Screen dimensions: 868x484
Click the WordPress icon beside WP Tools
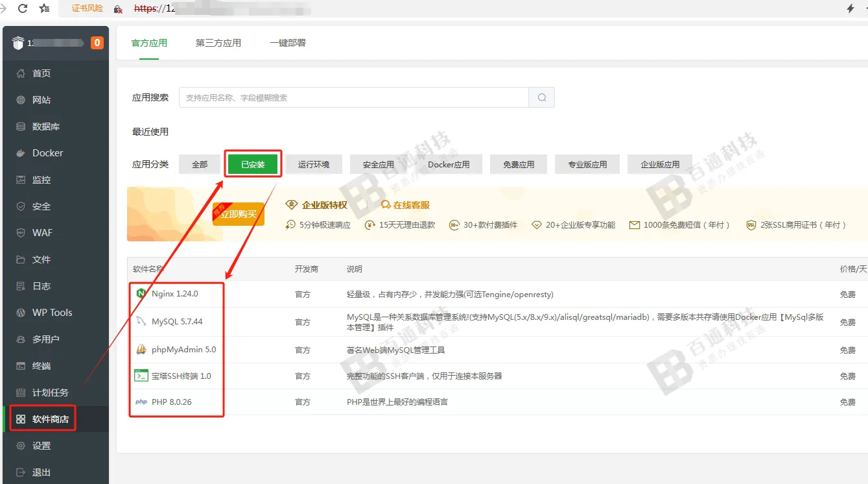click(x=21, y=313)
